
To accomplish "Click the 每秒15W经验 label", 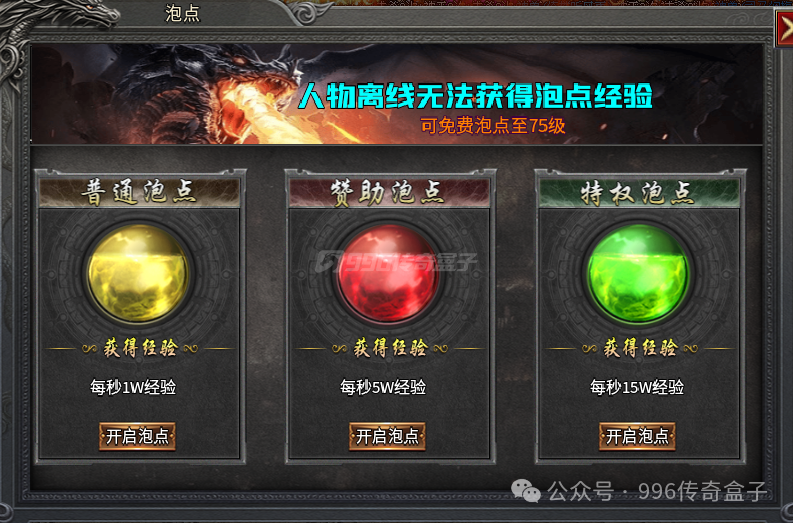I will 637,387.
